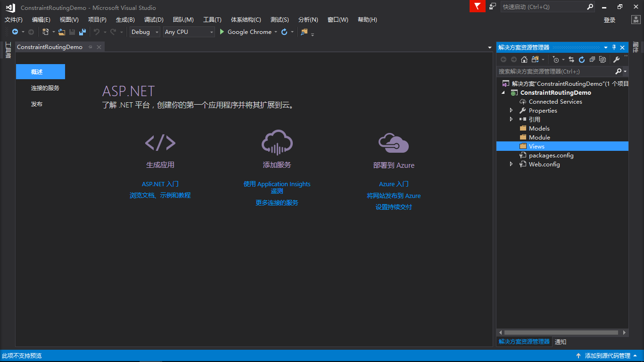
Task: Expand the 引用 references node
Action: click(x=512, y=119)
